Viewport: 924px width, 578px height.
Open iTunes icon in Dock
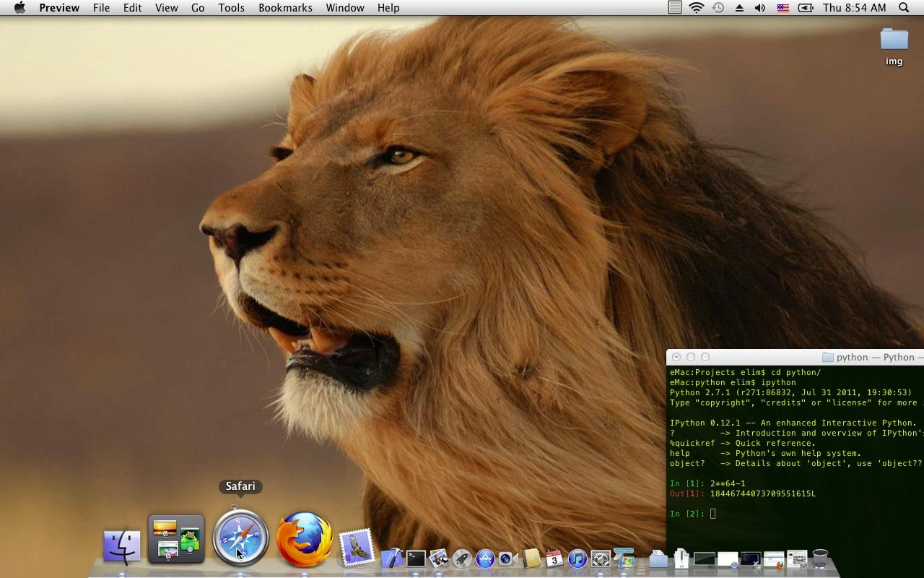click(577, 558)
